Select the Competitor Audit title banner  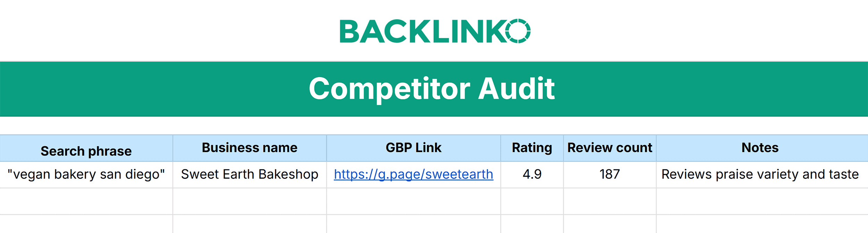(x=432, y=89)
